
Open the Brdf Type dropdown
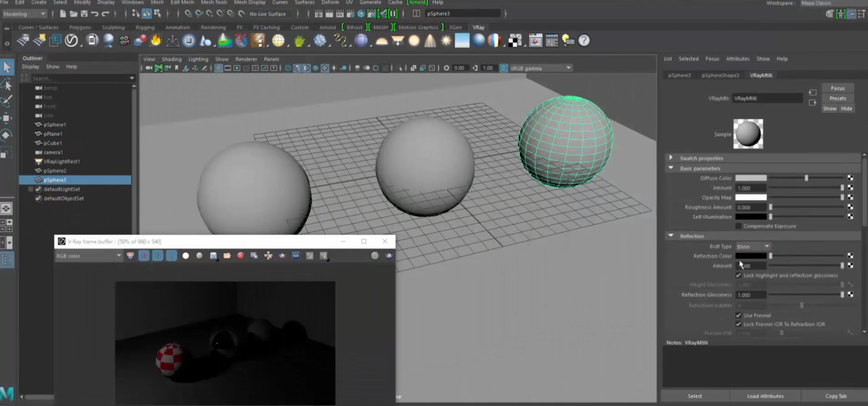[x=753, y=246]
